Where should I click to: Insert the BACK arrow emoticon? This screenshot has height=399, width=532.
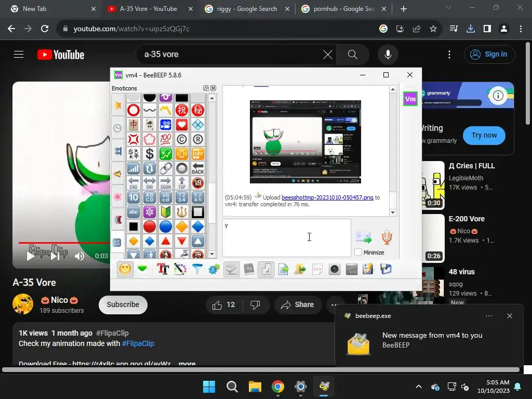[198, 168]
